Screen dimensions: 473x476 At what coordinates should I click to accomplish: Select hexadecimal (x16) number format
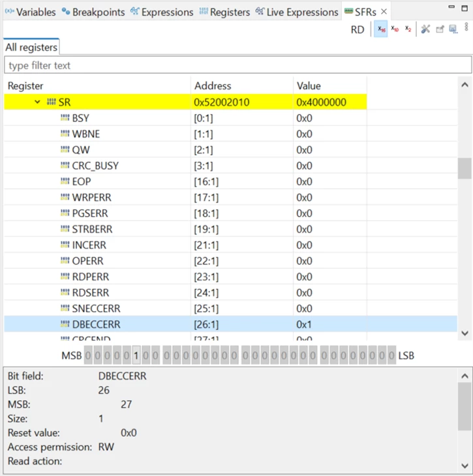(x=381, y=29)
